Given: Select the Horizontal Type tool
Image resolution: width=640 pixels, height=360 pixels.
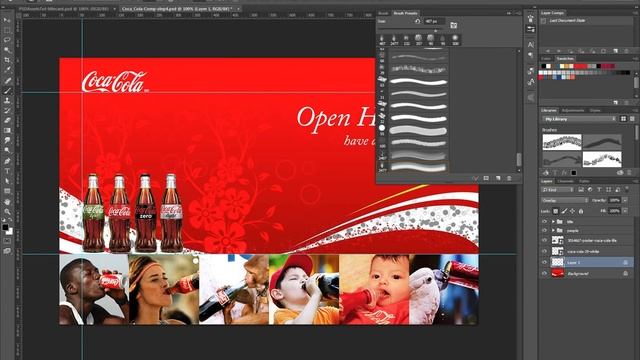Looking at the screenshot, I should (x=7, y=171).
